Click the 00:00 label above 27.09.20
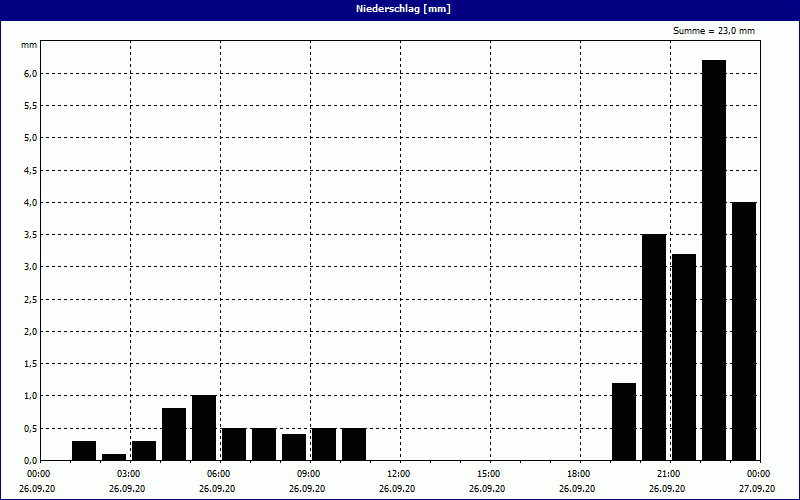The width and height of the screenshot is (800, 500). click(x=758, y=474)
